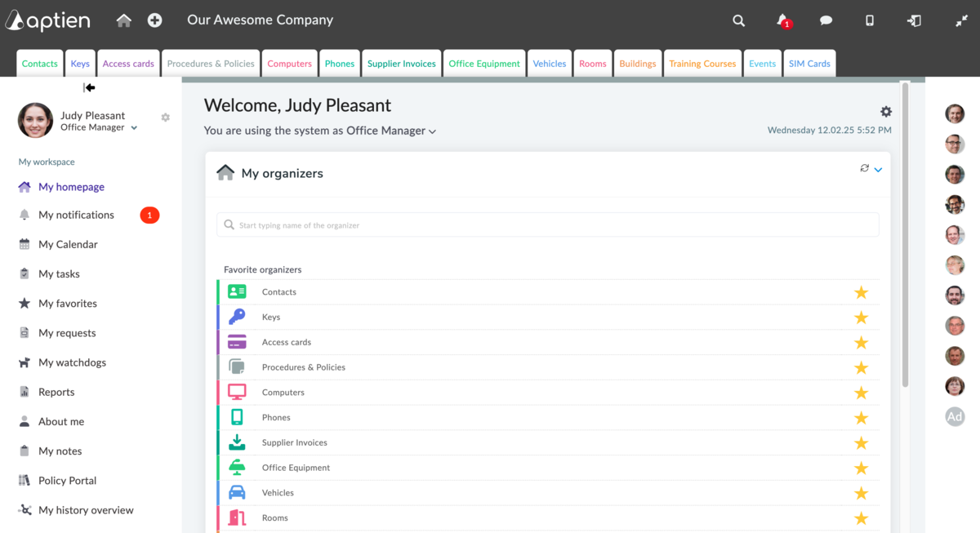Toggle favorite star for Vehicles row
The width and height of the screenshot is (980, 533).
[861, 493]
